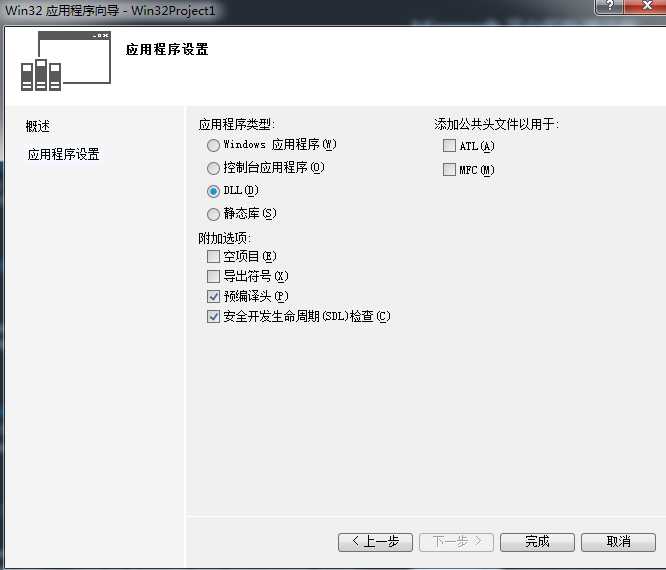This screenshot has height=570, width=666.
Task: Open the help question mark button
Action: point(610,6)
